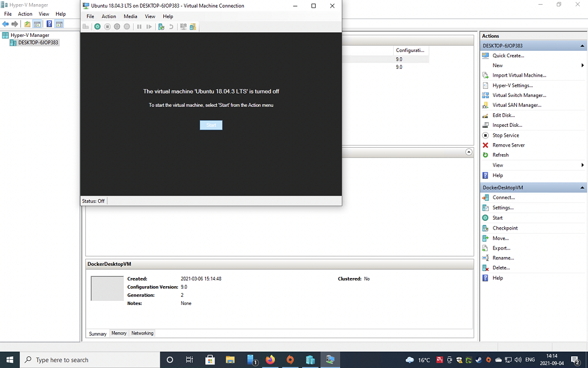Expand View submenu arrow in Actions

[582, 165]
